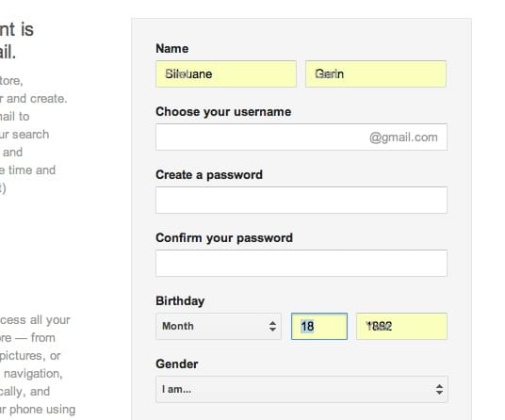Click the Confirm your password field

pyautogui.click(x=301, y=263)
